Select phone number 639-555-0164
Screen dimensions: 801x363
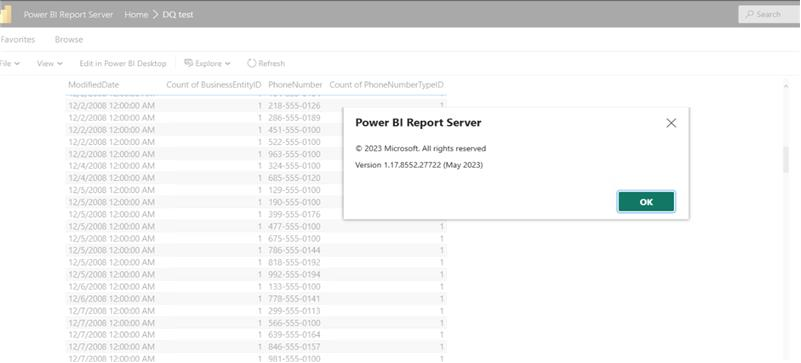click(294, 335)
